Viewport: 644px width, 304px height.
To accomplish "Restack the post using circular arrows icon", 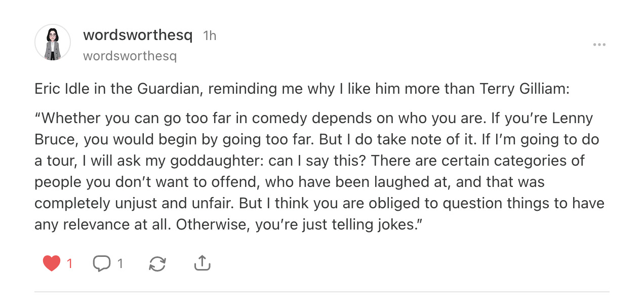I will click(157, 263).
